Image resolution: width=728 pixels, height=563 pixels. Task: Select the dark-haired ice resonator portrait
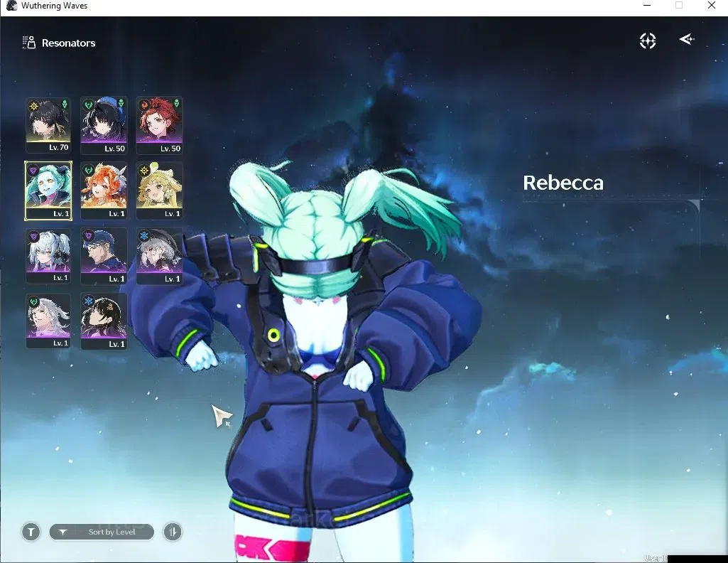click(104, 321)
